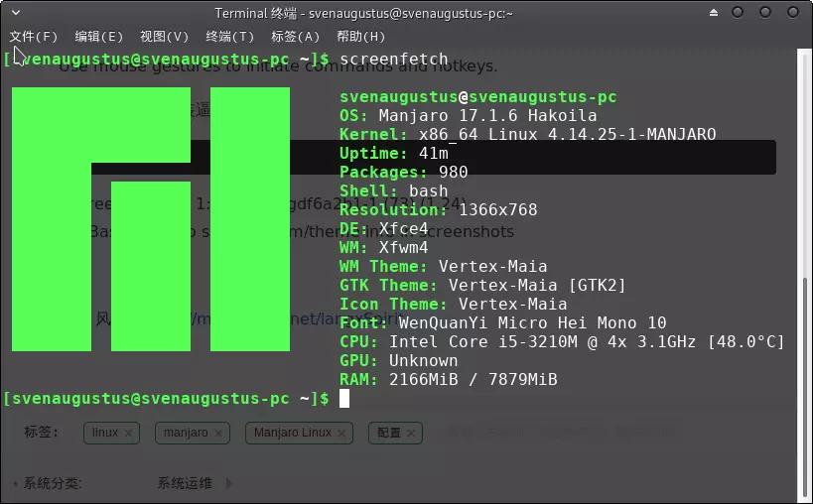Viewport: 813px width, 504px height.
Task: Open the 帮助(H) menu
Action: [360, 37]
